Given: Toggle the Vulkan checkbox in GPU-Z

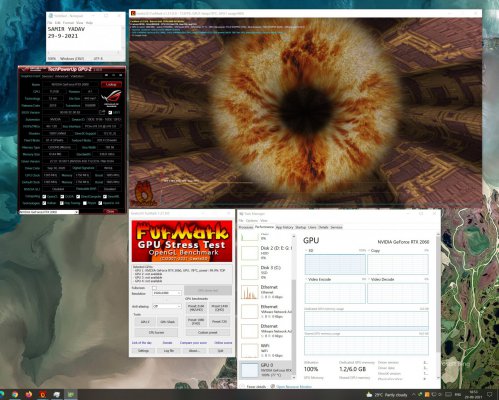Looking at the screenshot, I should (x=44, y=203).
